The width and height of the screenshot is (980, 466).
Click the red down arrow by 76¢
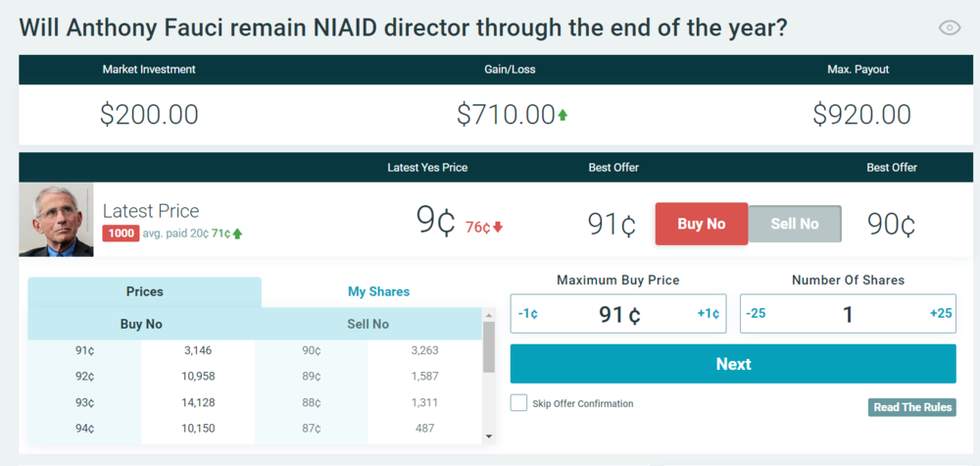tap(498, 228)
